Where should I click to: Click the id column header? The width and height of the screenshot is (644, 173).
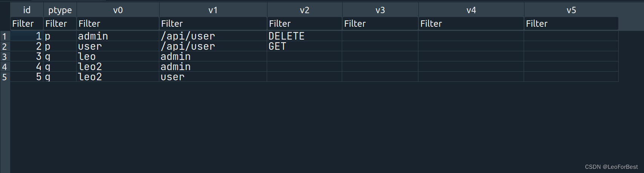(x=27, y=10)
